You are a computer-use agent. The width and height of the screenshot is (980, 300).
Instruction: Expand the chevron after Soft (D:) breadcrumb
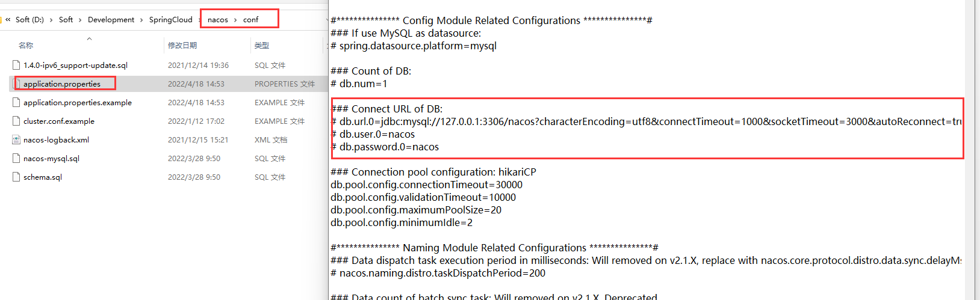51,20
